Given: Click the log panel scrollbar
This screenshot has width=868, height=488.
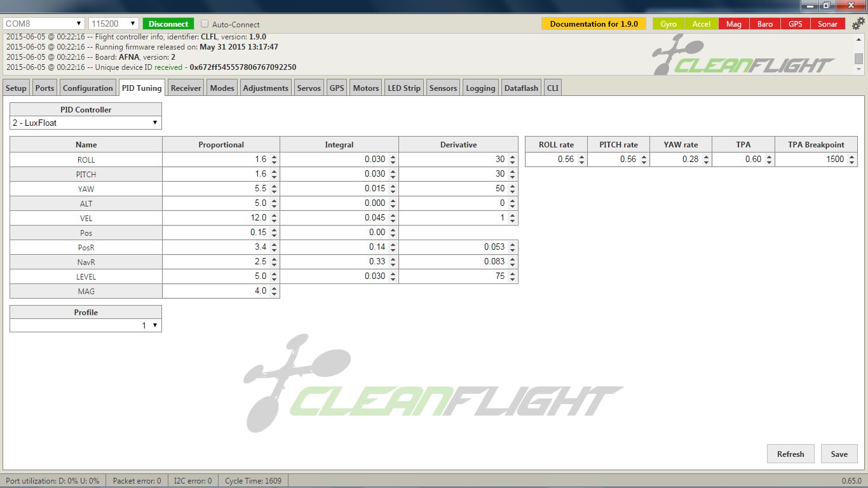Looking at the screenshot, I should 858,54.
